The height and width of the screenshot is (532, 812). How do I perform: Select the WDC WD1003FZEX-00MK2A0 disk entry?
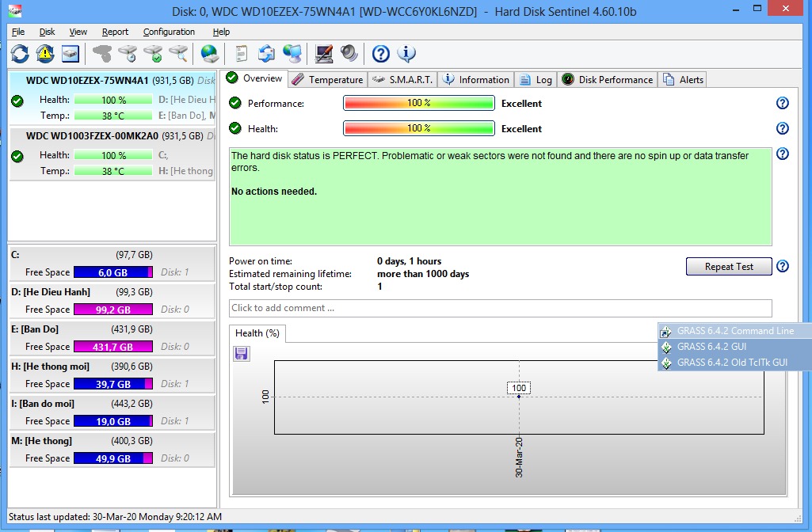[x=92, y=135]
